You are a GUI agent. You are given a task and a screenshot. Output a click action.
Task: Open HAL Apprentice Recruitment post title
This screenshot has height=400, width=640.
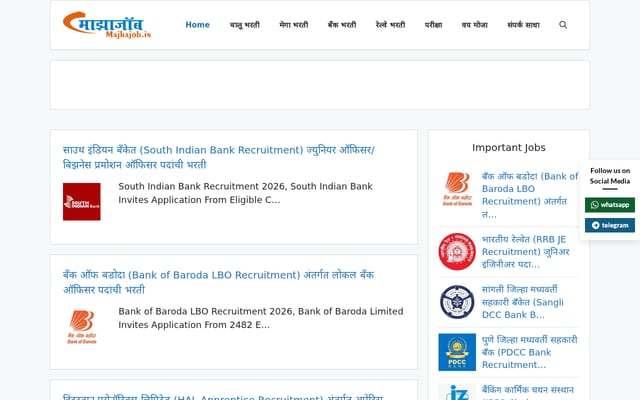[223, 397]
